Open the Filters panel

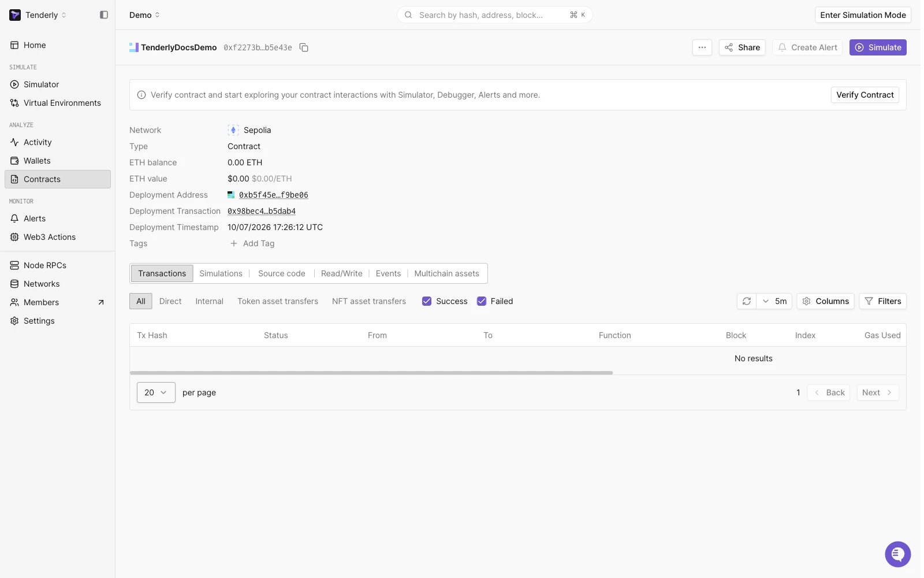click(x=883, y=301)
